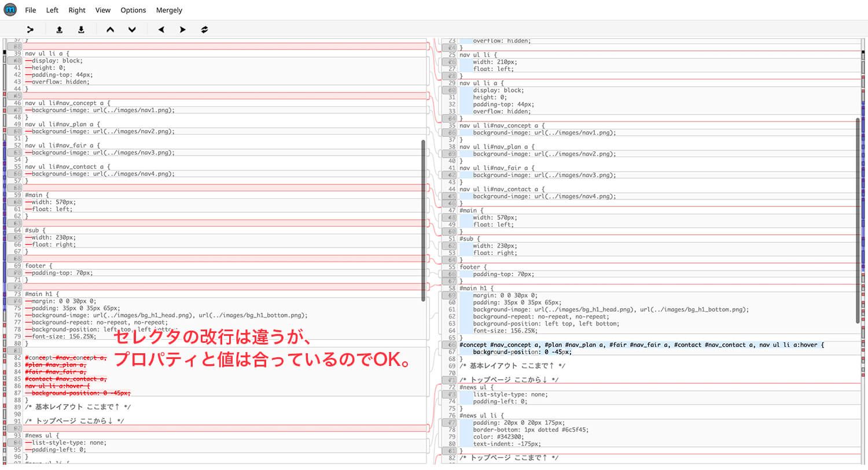The height and width of the screenshot is (470, 868).
Task: Click left pane merge marker at line 50
Action: 16,131
